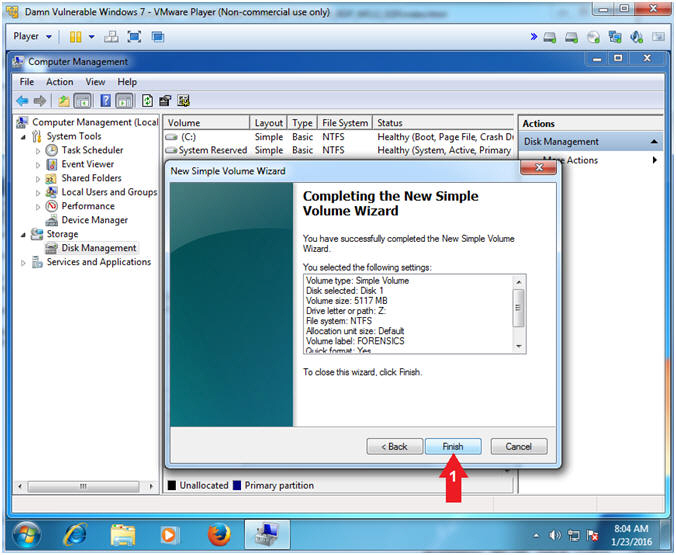Click the volume speaker tray icon

[554, 536]
